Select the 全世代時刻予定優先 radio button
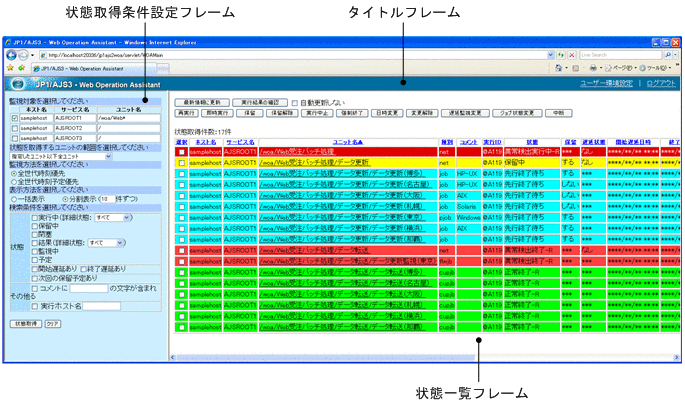685x405 pixels. [14, 182]
